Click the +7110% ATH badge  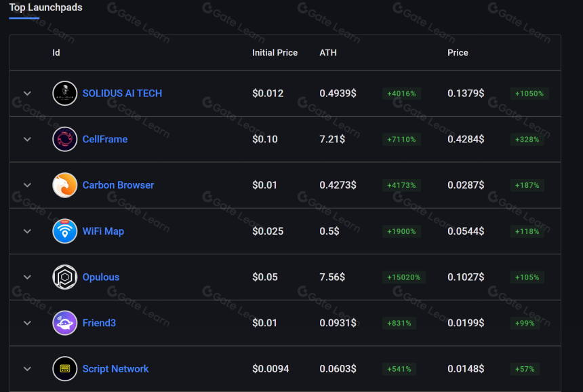tap(401, 140)
